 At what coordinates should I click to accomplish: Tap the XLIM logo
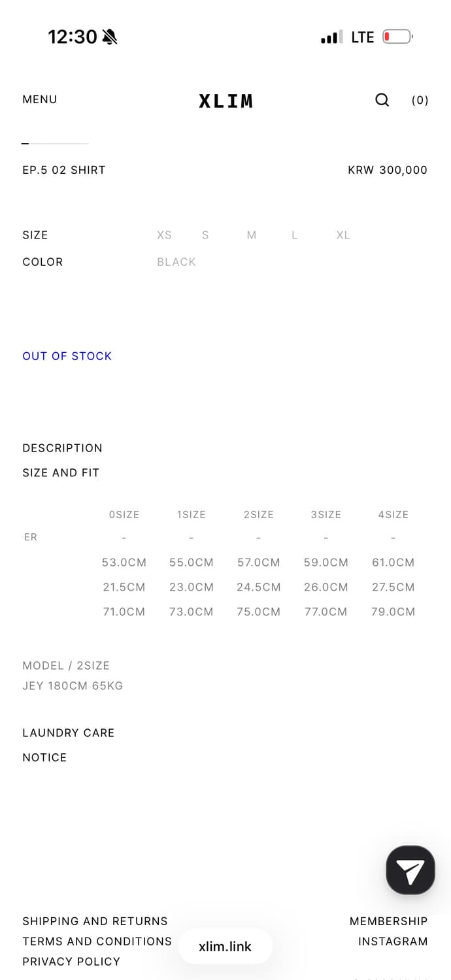(225, 101)
